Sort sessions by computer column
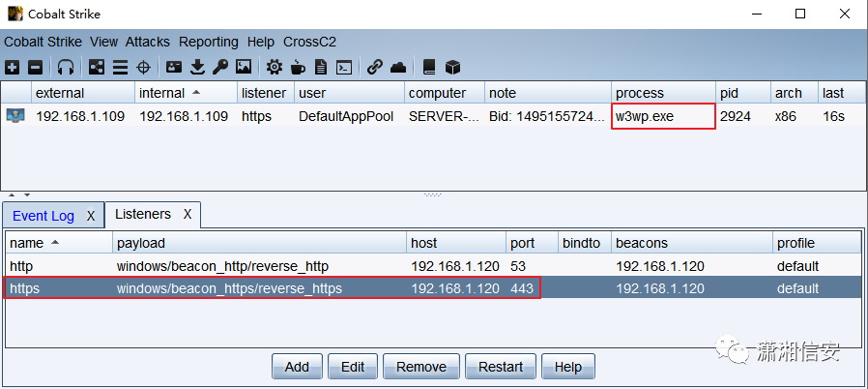The height and width of the screenshot is (389, 868). pos(445,93)
